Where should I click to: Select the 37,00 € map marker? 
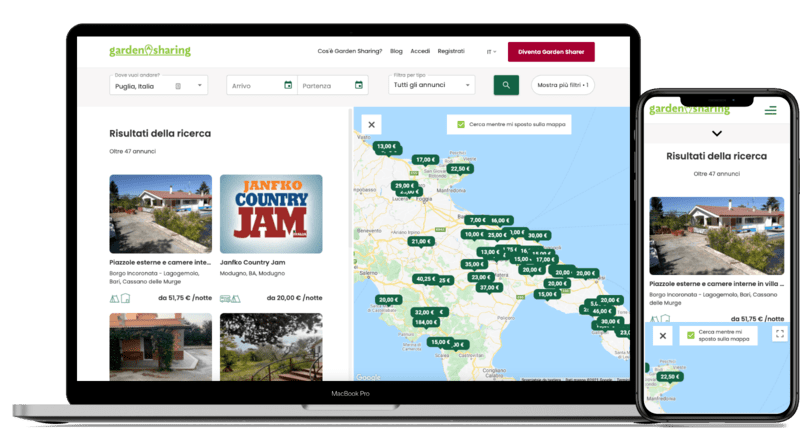489,288
